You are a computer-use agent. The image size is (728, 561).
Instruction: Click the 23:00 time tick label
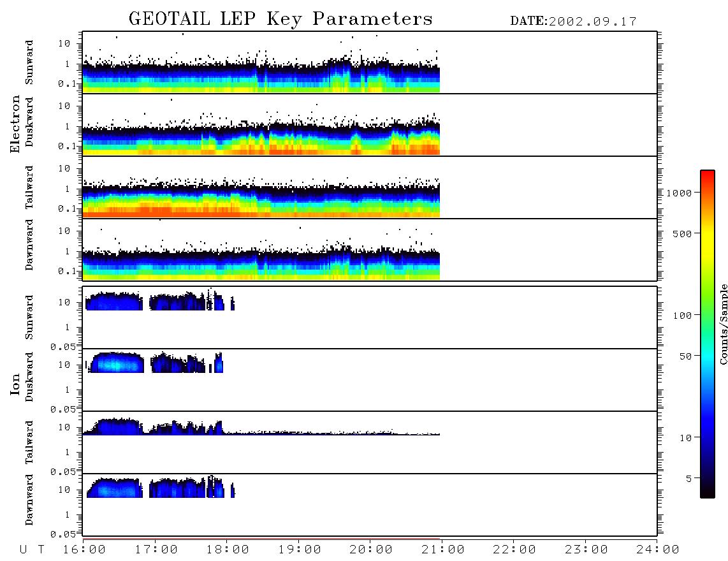(x=586, y=550)
